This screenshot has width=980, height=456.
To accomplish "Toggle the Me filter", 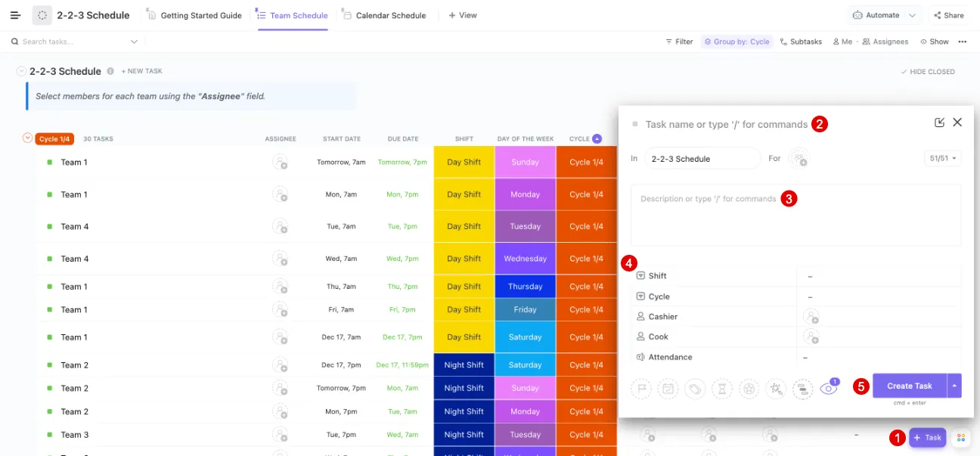I will click(842, 42).
